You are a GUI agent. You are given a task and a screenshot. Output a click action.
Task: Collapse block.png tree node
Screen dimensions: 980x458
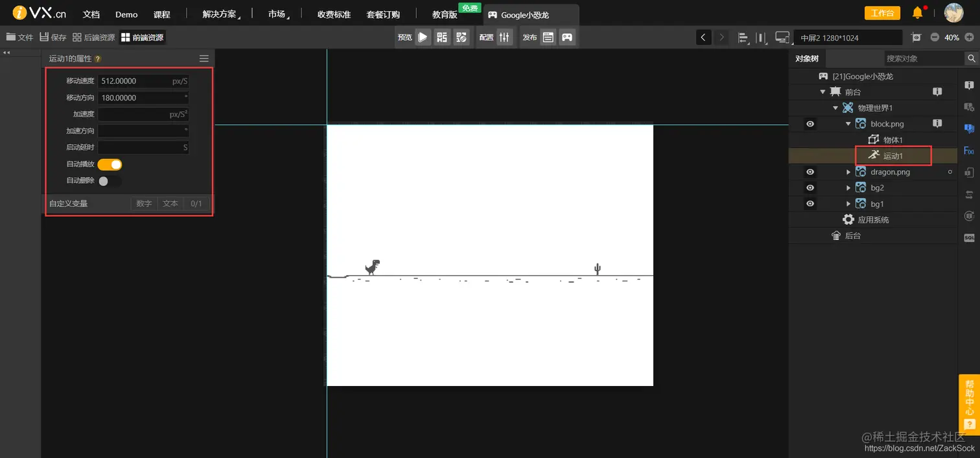click(848, 124)
